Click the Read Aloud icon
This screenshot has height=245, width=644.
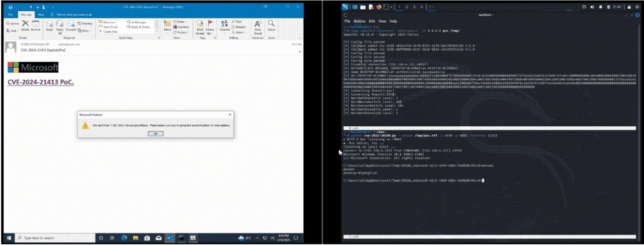[x=257, y=27]
